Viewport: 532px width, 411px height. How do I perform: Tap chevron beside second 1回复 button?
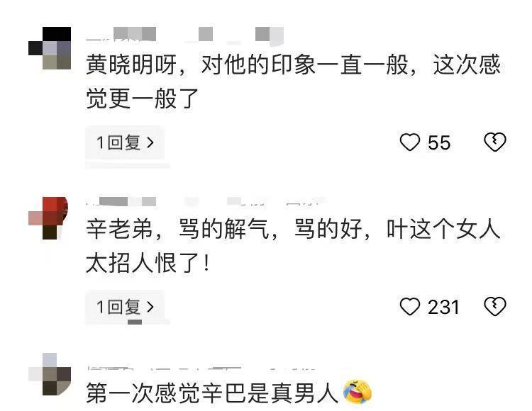pos(150,308)
